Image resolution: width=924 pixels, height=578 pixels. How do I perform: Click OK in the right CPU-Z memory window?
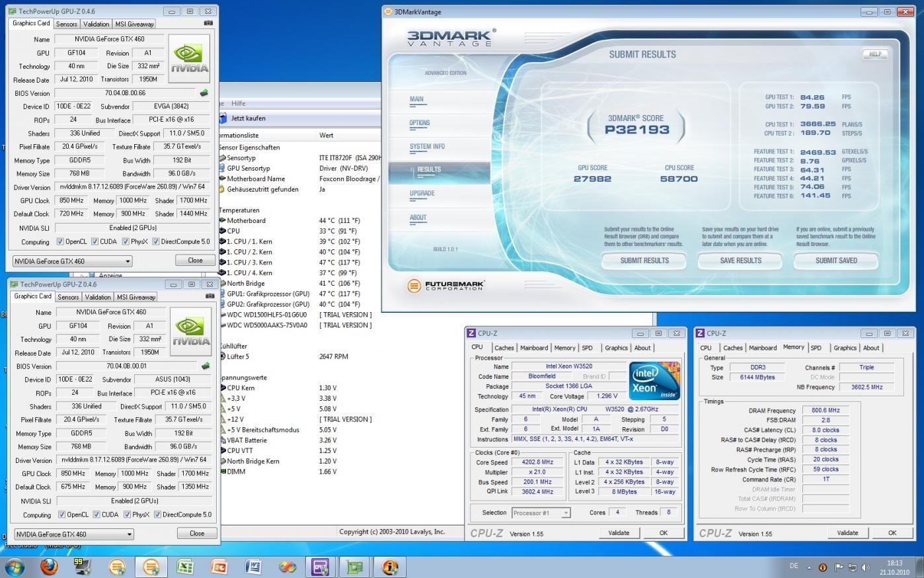tap(892, 533)
